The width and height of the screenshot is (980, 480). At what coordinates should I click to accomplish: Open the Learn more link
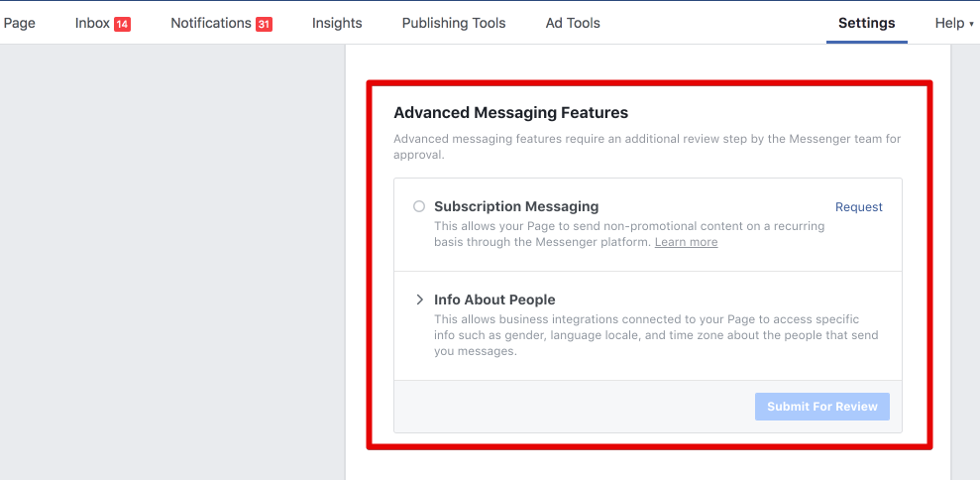click(687, 242)
